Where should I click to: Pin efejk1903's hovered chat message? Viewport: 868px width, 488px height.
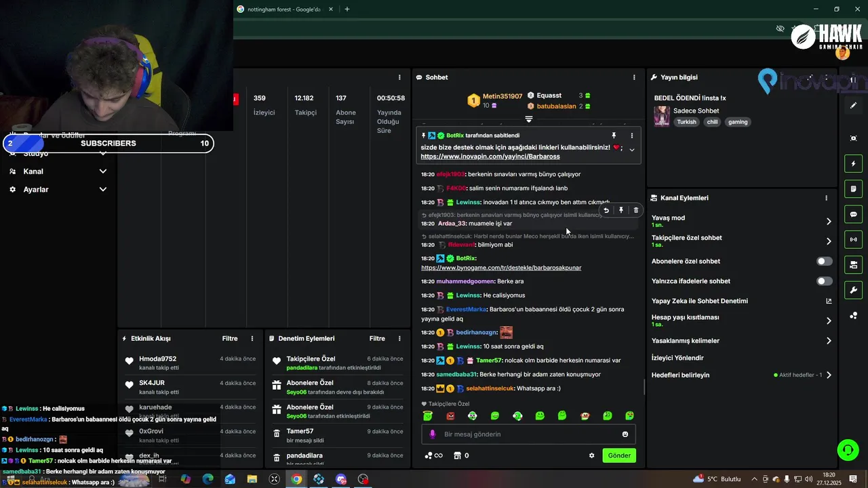(621, 210)
